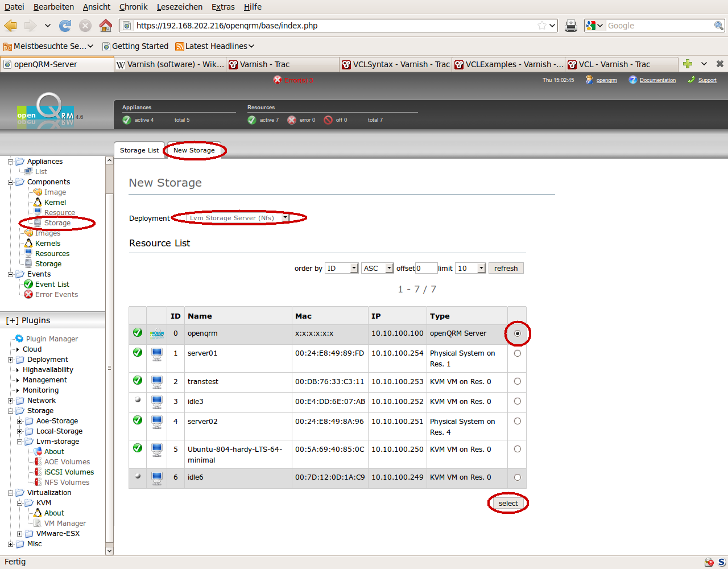
Task: Click the refresh button
Action: coord(506,269)
